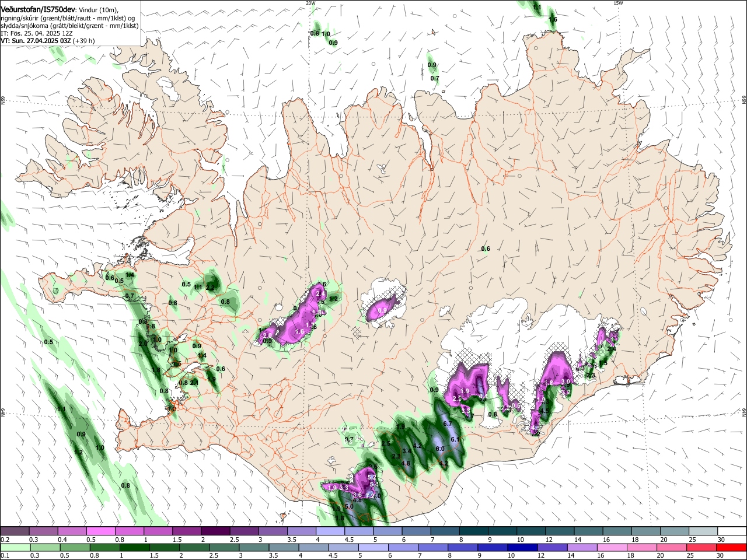Select the crimson 25 swatch in lower legend
This screenshot has width=747, height=560.
(701, 547)
